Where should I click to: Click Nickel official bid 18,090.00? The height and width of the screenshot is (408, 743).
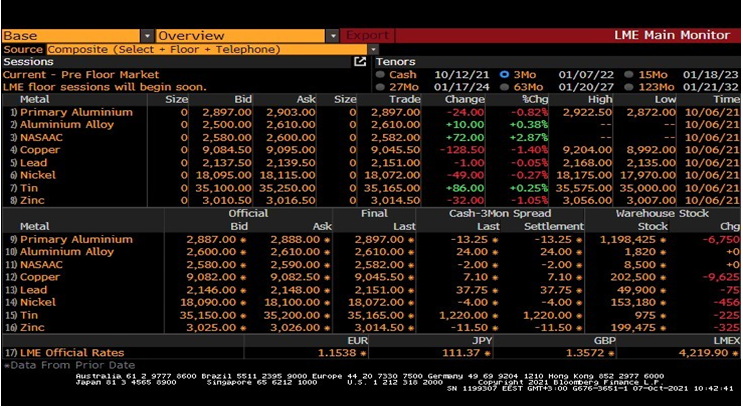208,302
